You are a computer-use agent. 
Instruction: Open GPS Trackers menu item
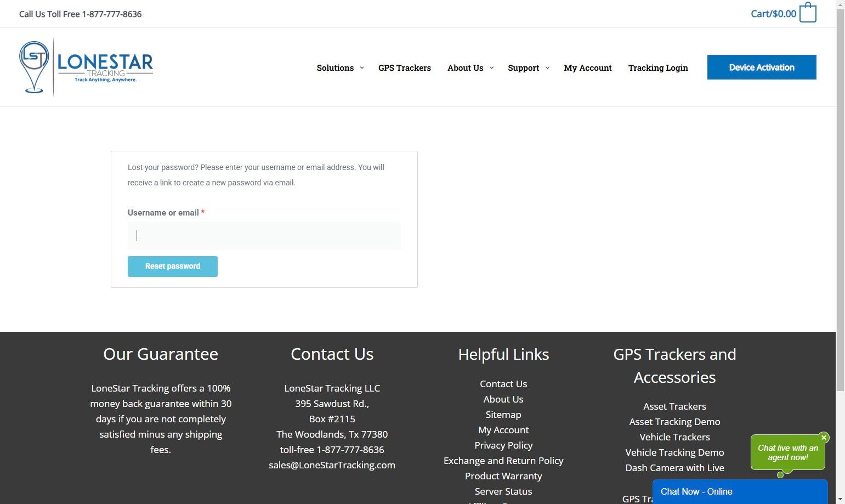(405, 68)
